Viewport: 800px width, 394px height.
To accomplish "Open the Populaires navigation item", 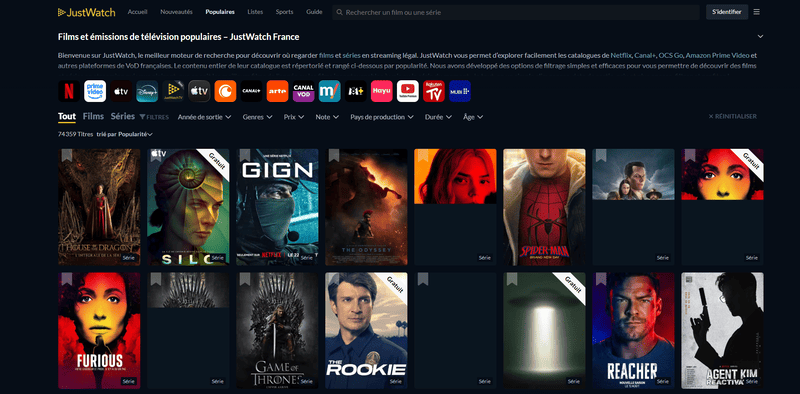I will (x=220, y=12).
